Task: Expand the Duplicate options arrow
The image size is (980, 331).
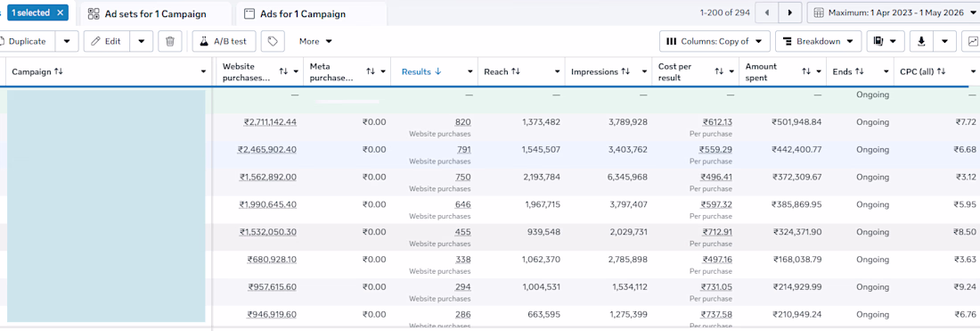Action: (x=66, y=41)
